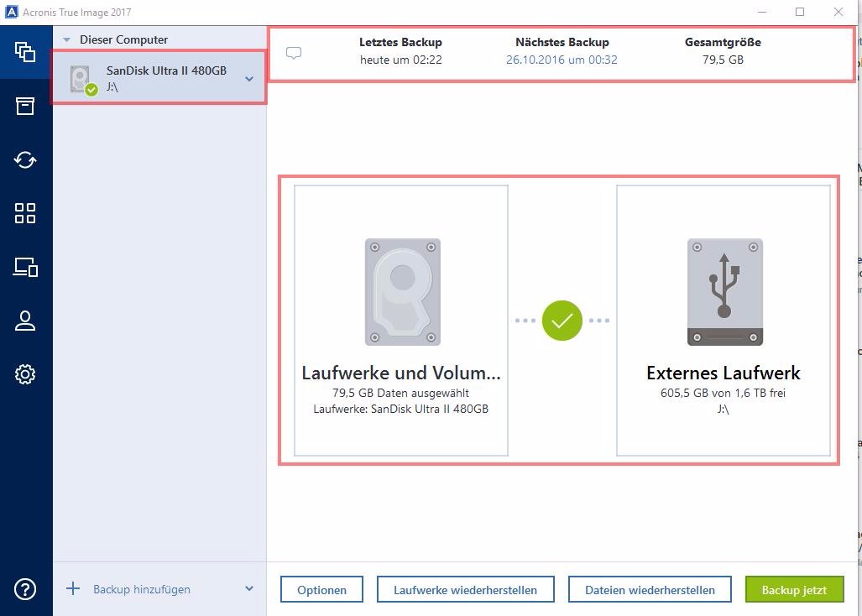Expand SanDisk Ultra II backup options chevron
The width and height of the screenshot is (862, 616).
click(249, 79)
